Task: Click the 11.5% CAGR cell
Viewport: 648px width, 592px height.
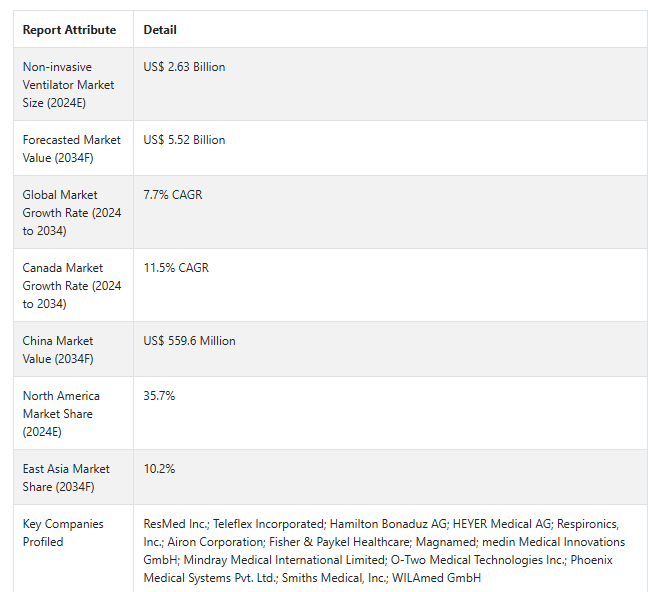Action: point(176,268)
